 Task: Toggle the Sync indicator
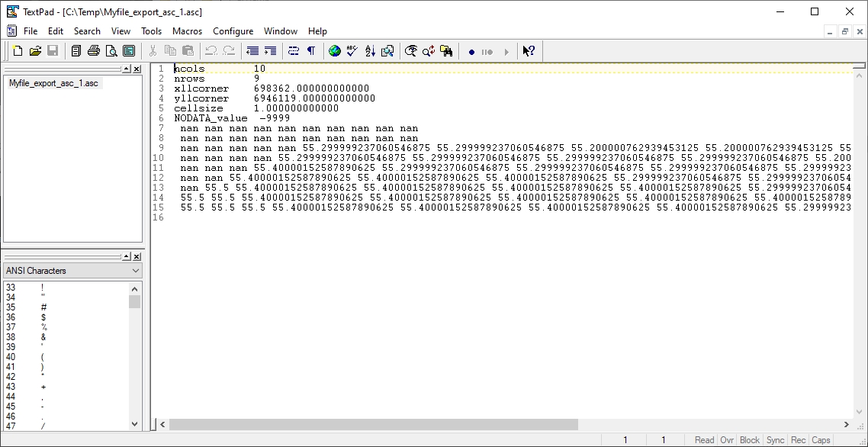775,440
